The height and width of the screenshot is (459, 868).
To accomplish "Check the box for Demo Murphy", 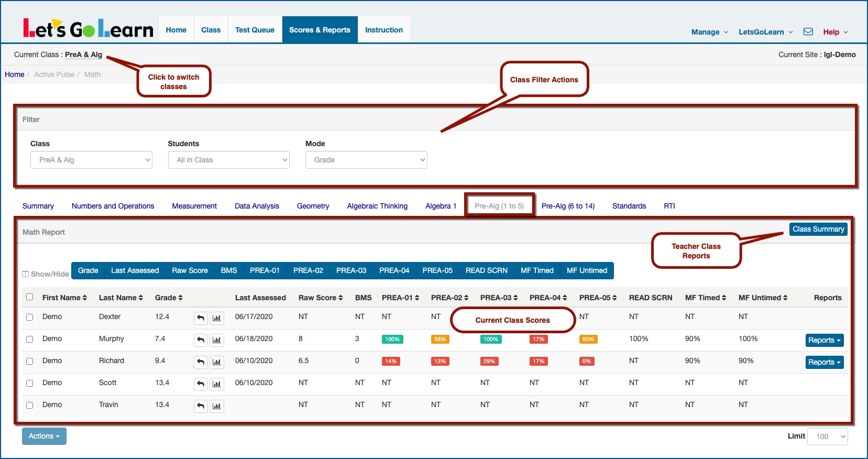I will point(30,339).
